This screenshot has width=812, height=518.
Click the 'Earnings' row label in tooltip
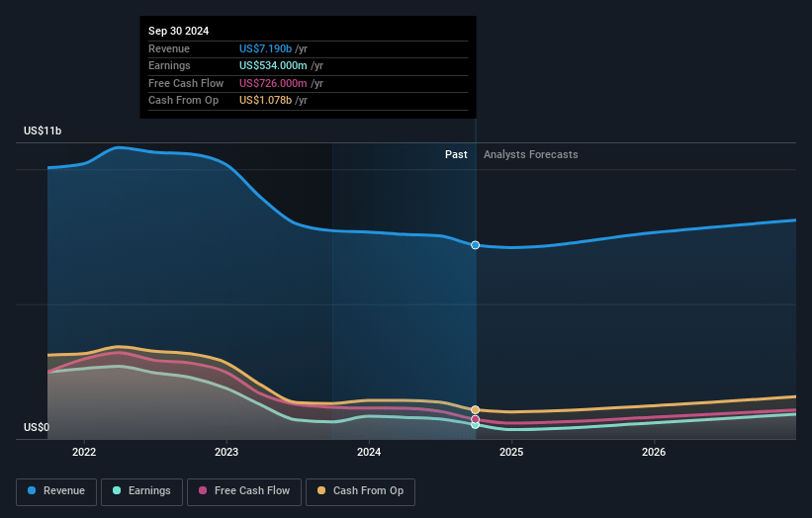169,65
